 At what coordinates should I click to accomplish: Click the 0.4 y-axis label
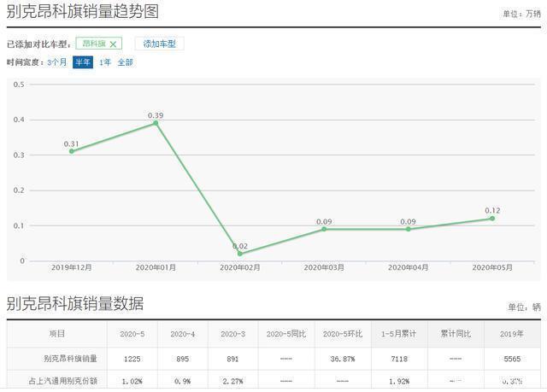click(19, 120)
